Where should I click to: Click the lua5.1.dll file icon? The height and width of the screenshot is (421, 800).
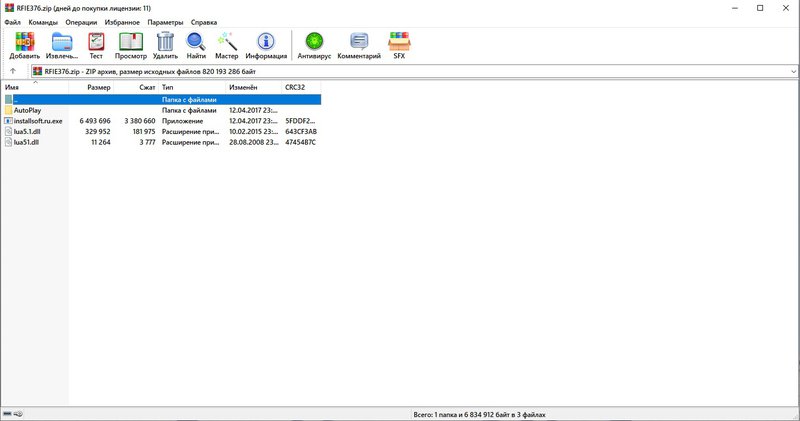click(9, 132)
